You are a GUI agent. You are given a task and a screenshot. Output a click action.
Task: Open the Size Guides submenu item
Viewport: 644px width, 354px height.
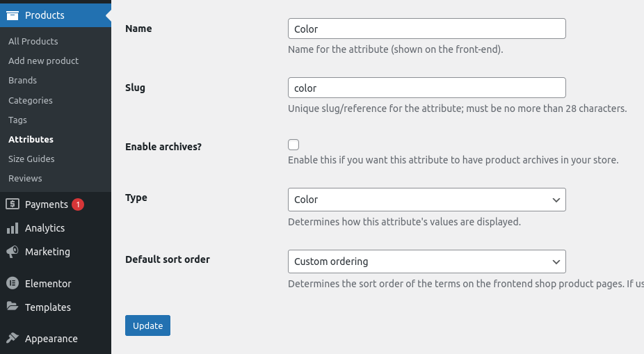click(31, 159)
